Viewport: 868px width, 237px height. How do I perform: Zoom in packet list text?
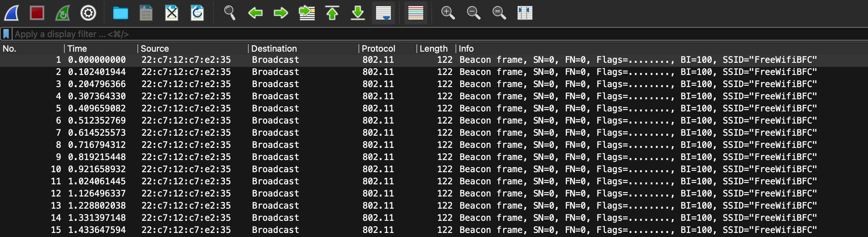(x=448, y=13)
